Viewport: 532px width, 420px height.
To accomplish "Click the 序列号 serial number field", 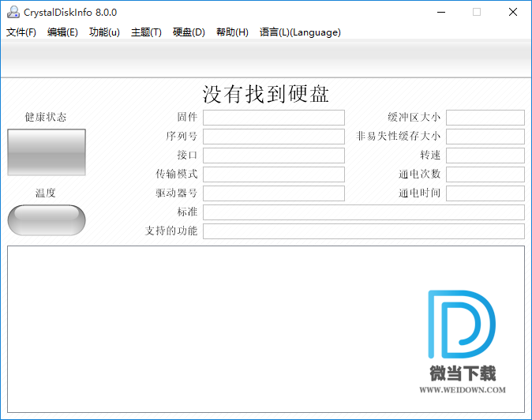I will [274, 137].
